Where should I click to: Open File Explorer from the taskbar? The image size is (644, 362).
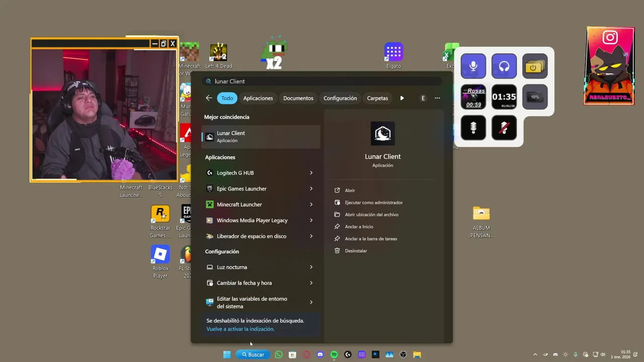pyautogui.click(x=417, y=354)
